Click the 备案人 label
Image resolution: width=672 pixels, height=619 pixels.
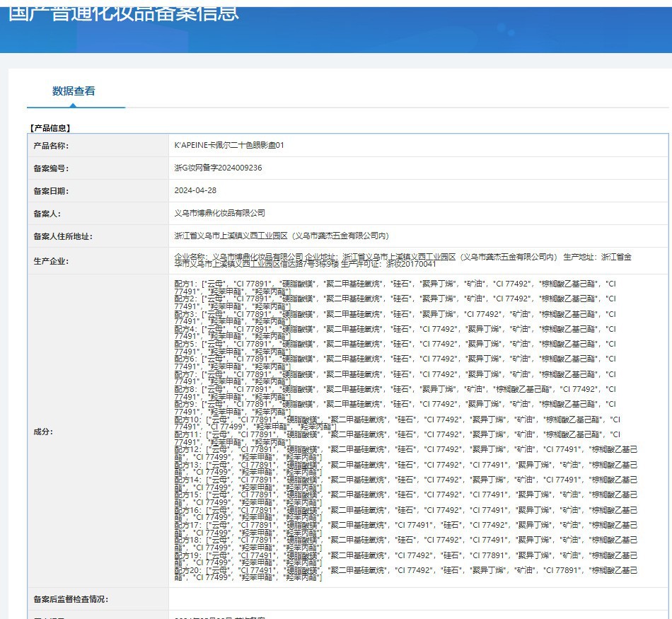tap(47, 214)
